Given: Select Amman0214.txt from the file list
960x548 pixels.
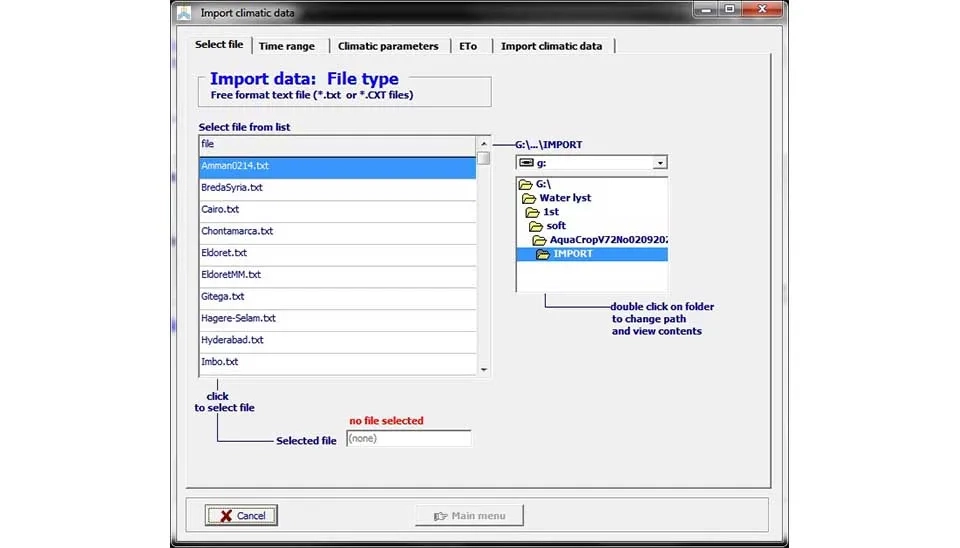Looking at the screenshot, I should (337, 166).
